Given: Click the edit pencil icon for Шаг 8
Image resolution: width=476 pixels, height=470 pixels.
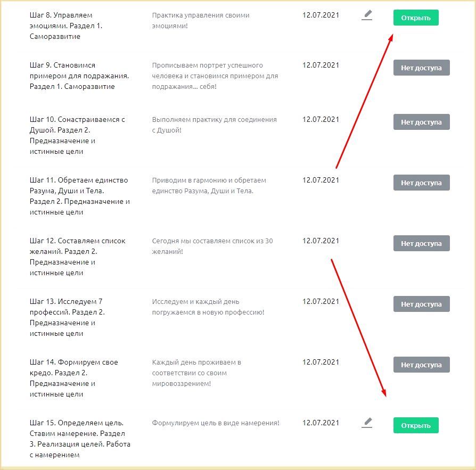Looking at the screenshot, I should pos(367,16).
